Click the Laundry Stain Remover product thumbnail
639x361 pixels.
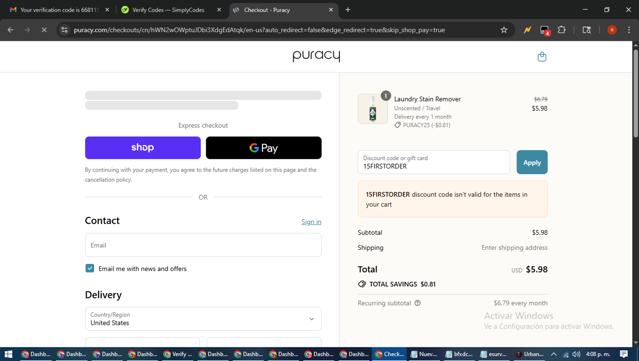point(372,108)
